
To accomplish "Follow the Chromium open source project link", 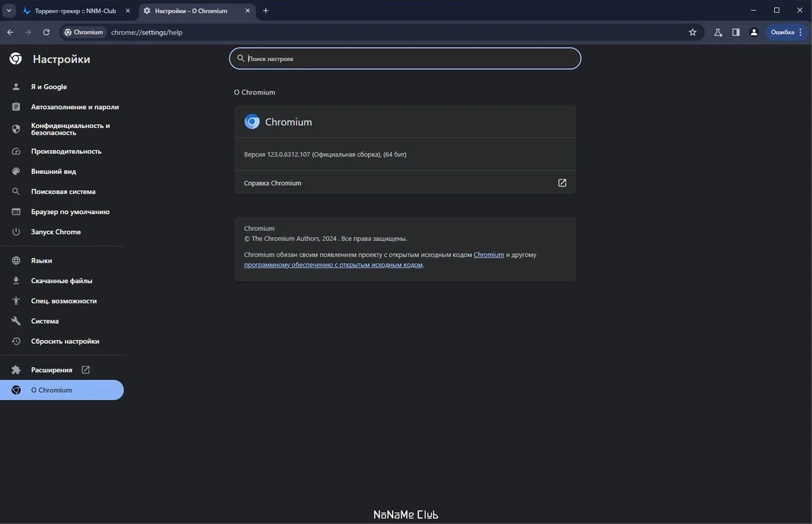I will click(x=489, y=255).
